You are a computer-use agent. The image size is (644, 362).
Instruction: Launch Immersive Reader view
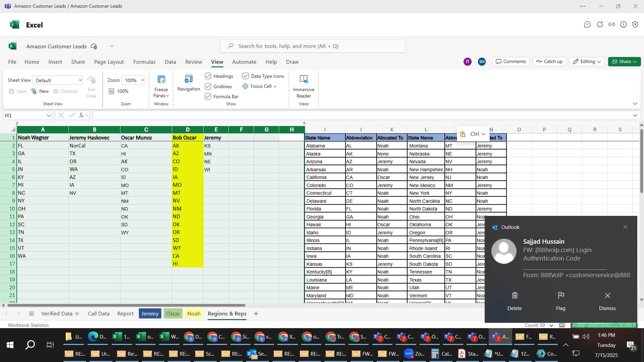pos(304,86)
